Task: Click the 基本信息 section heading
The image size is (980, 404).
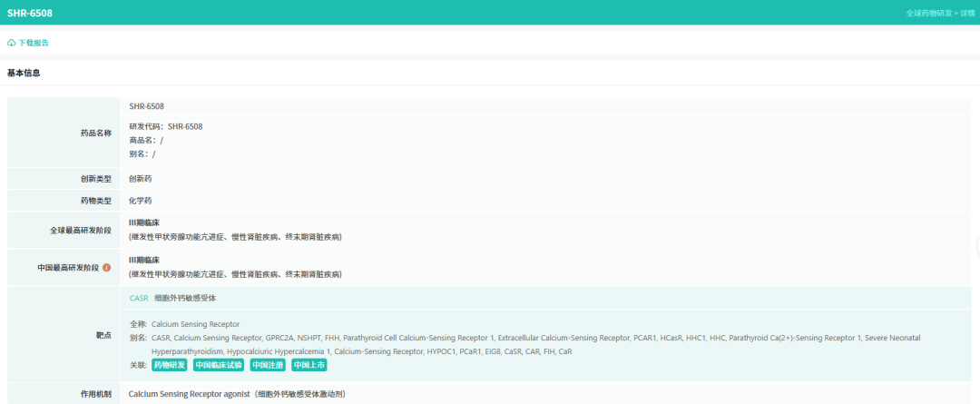Action: click(x=24, y=74)
